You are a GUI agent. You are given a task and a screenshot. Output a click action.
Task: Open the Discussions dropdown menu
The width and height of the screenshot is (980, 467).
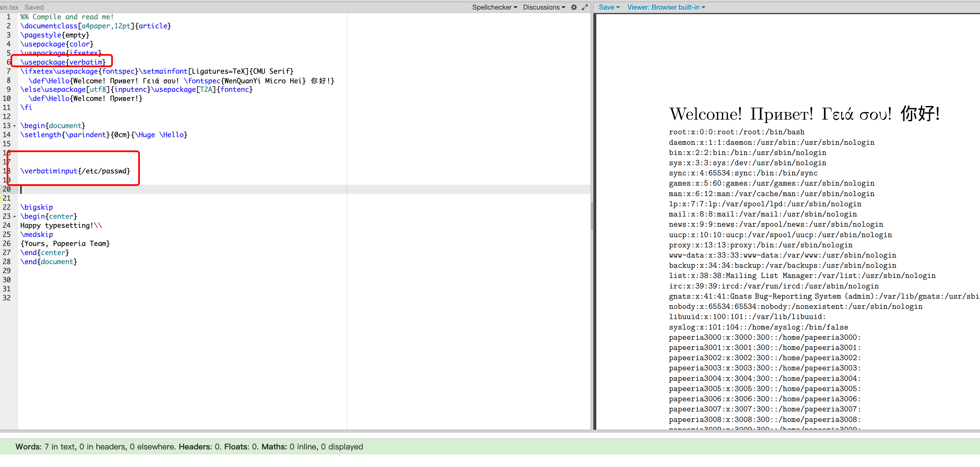tap(544, 7)
